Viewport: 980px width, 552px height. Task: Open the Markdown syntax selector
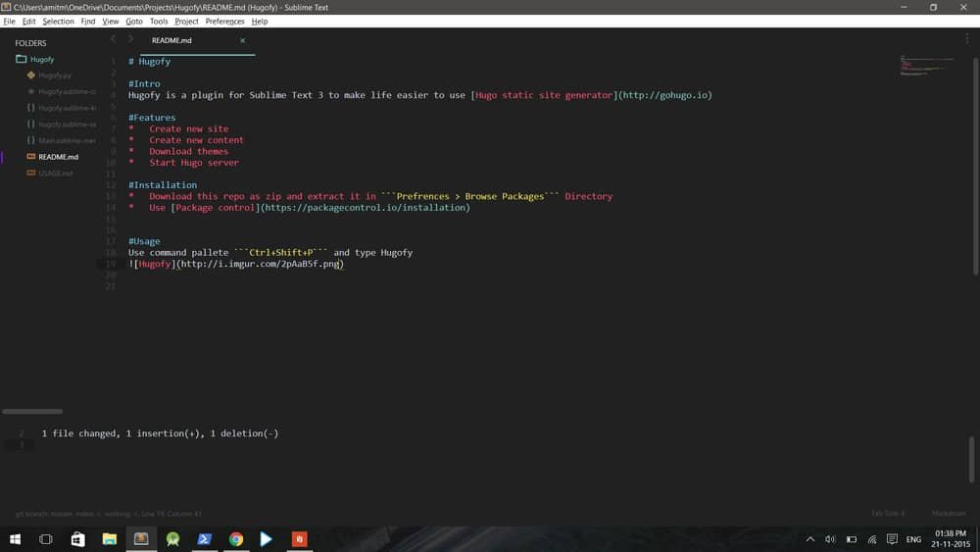pos(948,514)
